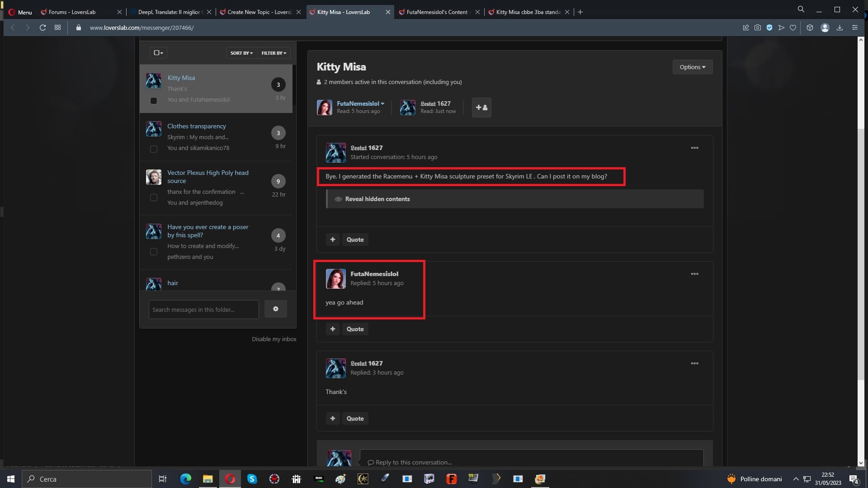Click the Disable my inbox link
This screenshot has height=488, width=868.
pos(274,339)
